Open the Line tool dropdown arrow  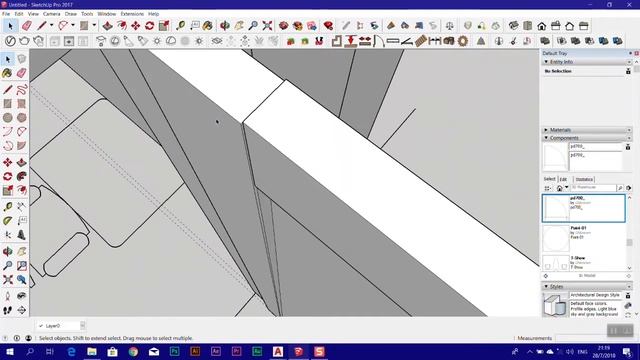click(51, 26)
